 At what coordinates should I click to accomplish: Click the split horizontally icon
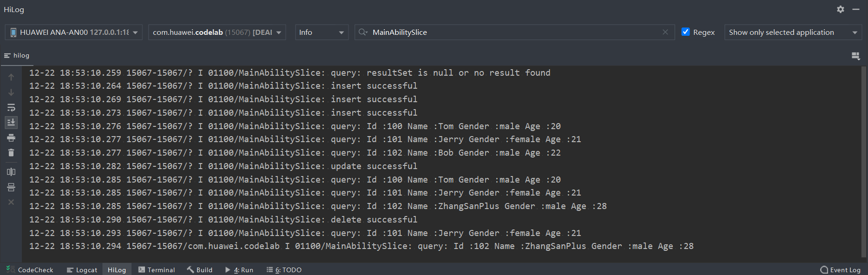tap(11, 187)
